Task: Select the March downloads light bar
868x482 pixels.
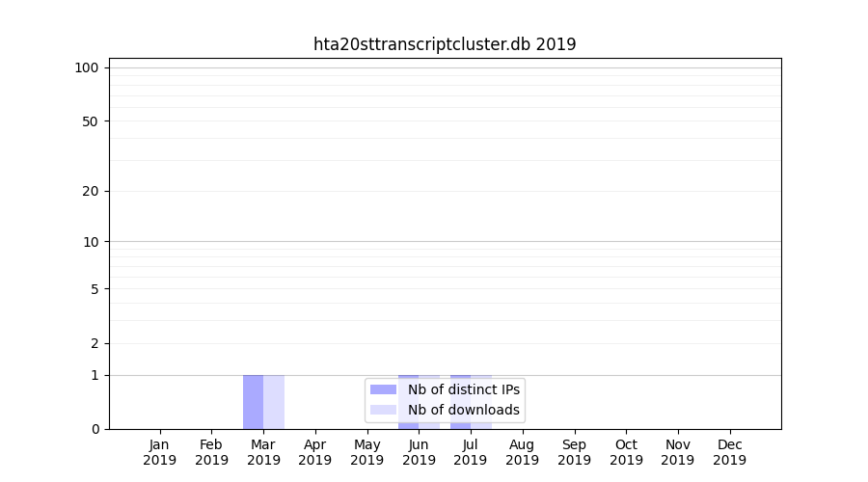Action: pos(274,402)
